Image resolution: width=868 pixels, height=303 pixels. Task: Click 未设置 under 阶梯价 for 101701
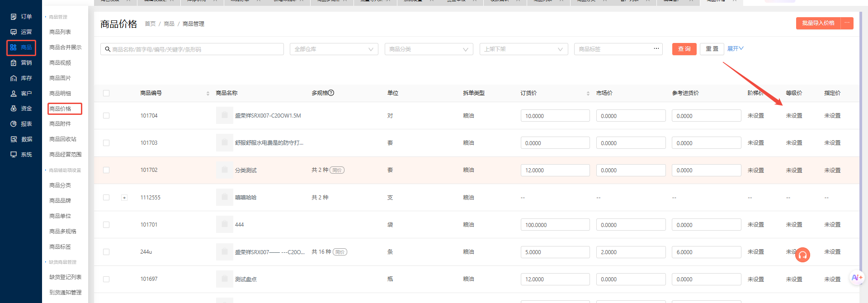pos(756,225)
